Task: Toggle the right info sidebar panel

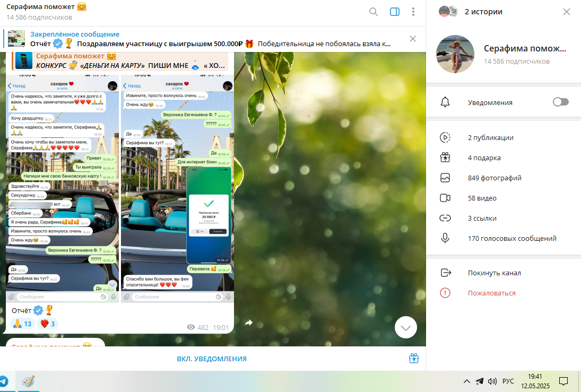Action: click(x=394, y=12)
